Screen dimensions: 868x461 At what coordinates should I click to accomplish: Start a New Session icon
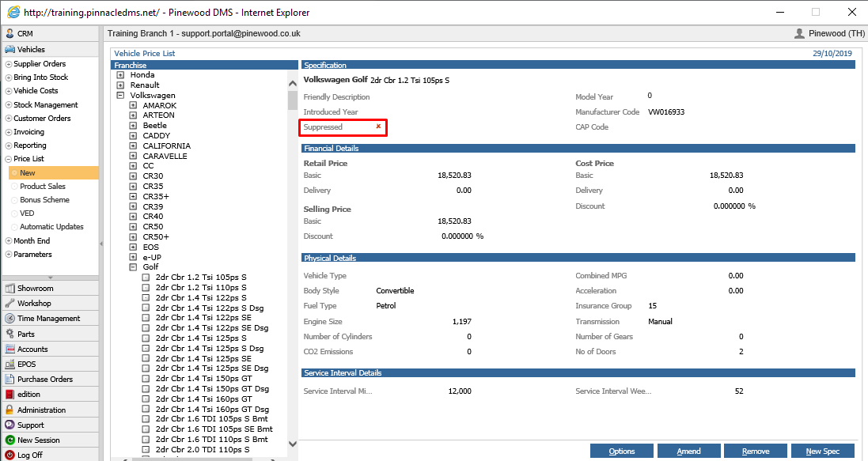point(9,440)
